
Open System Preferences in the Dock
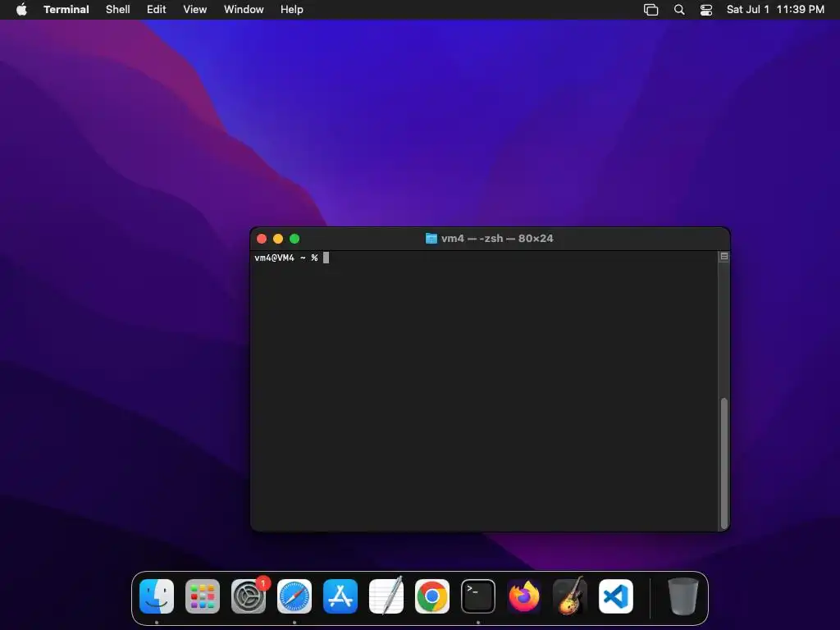point(249,596)
